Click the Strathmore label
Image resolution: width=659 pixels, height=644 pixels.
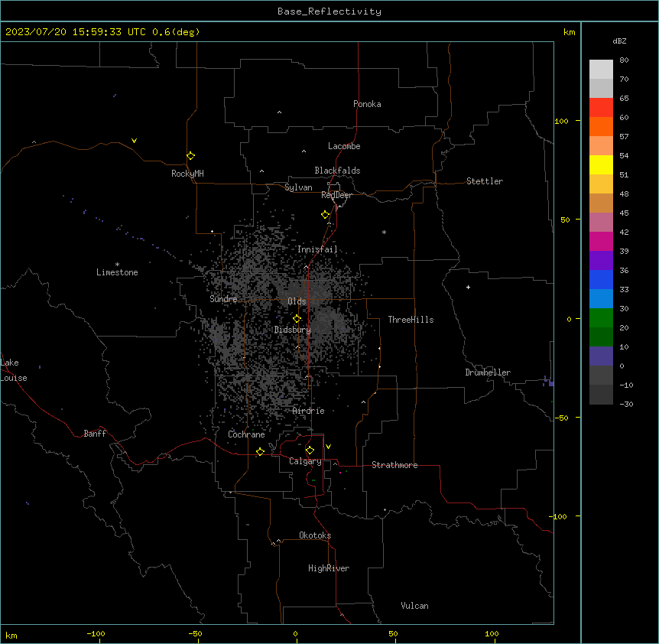coord(394,465)
